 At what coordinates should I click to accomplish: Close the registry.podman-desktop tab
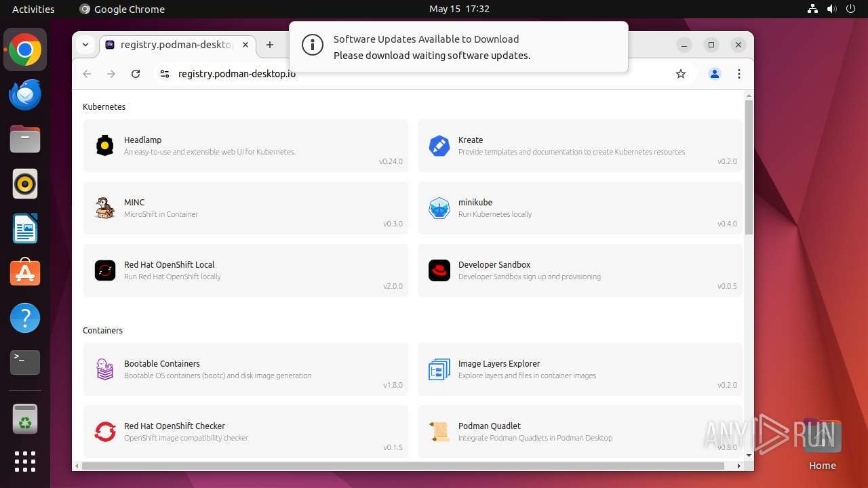point(245,45)
